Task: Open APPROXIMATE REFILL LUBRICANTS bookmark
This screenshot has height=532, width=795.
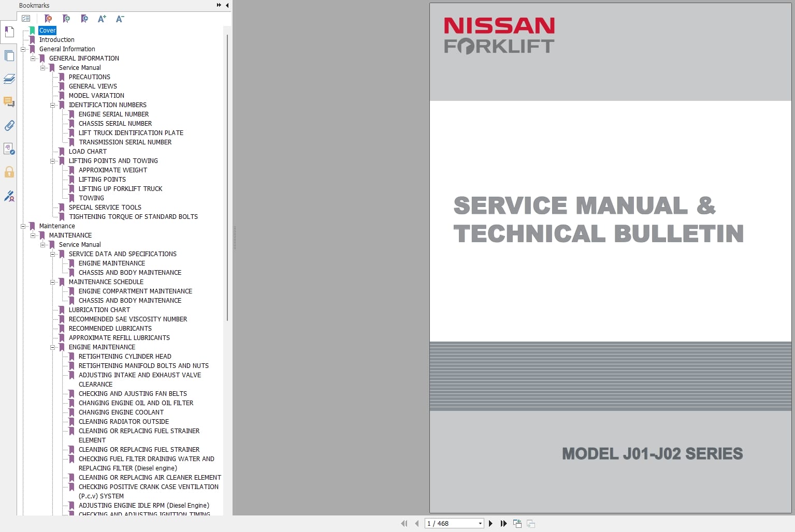Action: pyautogui.click(x=119, y=338)
